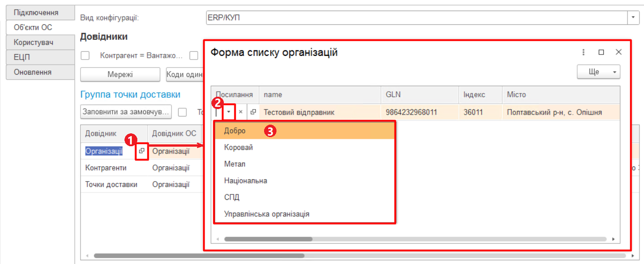Open the Вид конфігурації ERP/КУП dropdown

[x=634, y=17]
